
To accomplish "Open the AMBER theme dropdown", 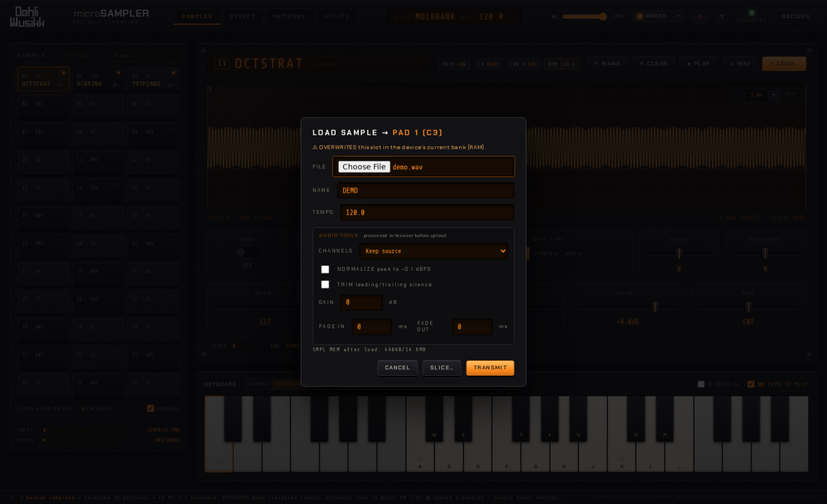I will (x=659, y=17).
